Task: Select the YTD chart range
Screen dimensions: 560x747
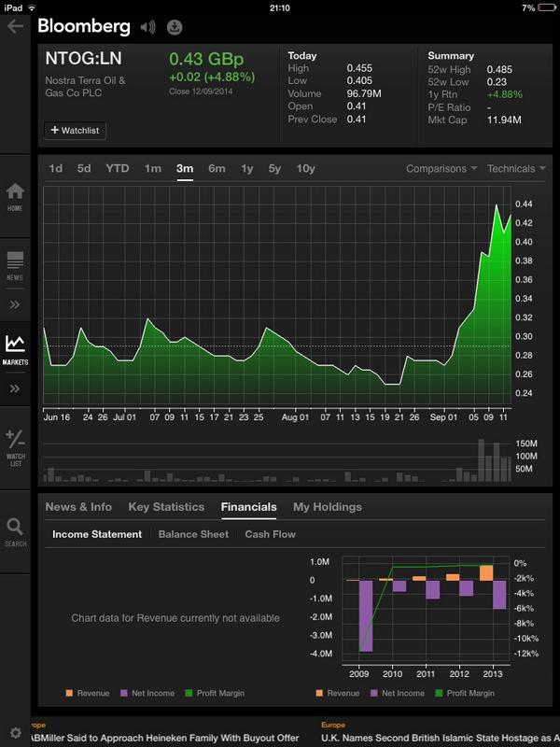Action: coord(118,169)
